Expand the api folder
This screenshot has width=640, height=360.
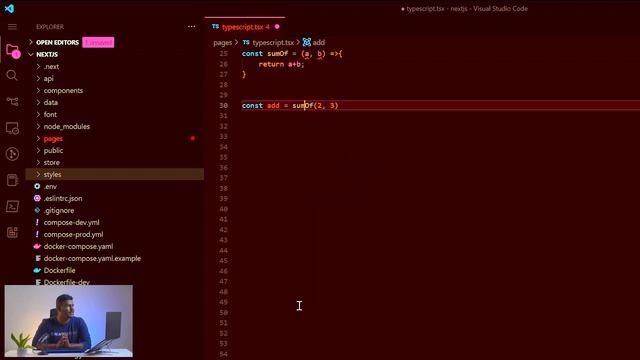click(38, 78)
